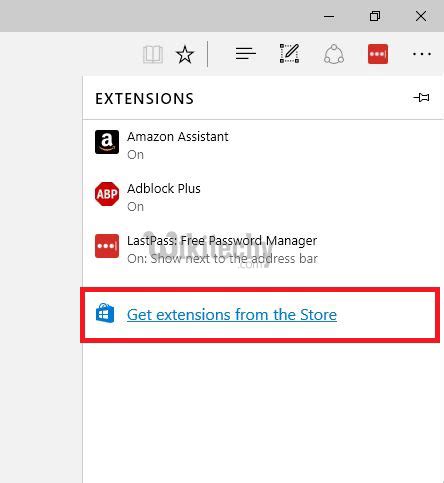Open the LastPass toolbar button

coord(378,54)
